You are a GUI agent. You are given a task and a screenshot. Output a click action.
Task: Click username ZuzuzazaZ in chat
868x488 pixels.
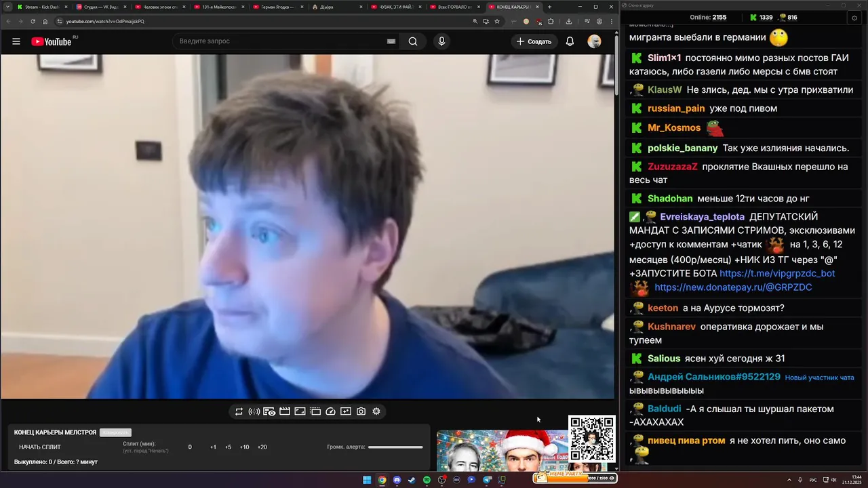click(672, 167)
